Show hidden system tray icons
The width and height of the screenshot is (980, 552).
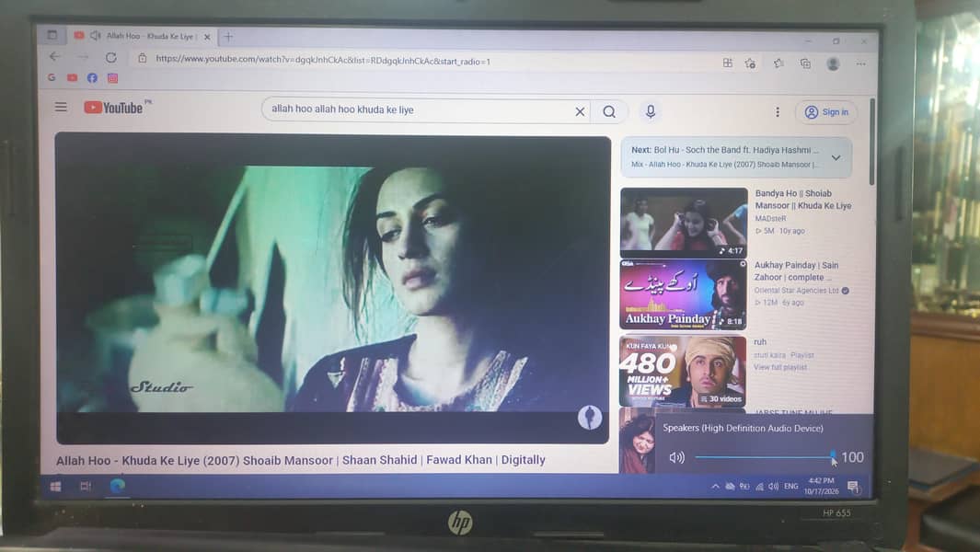tap(715, 487)
